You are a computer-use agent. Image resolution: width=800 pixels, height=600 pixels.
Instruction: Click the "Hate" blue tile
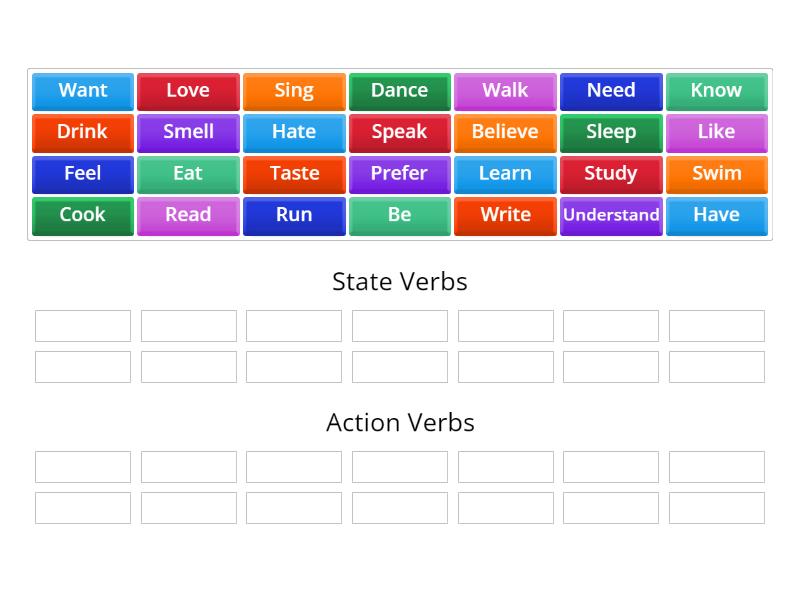pyautogui.click(x=294, y=132)
